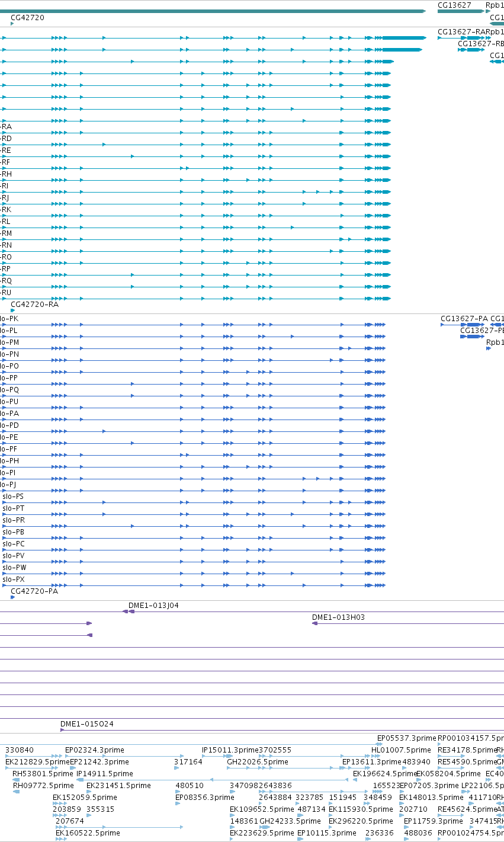Select EST label 207674
This screenshot has width=504, height=842.
(x=70, y=821)
